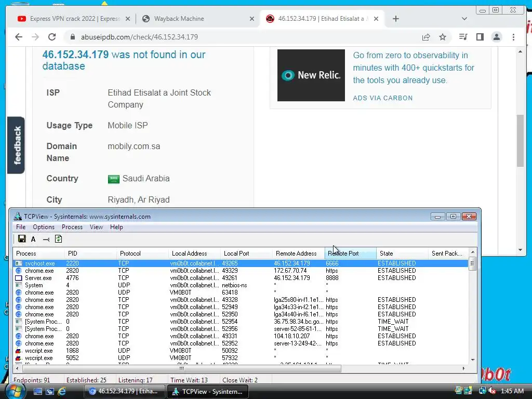
Task: Open TCPView Options menu
Action: click(44, 227)
